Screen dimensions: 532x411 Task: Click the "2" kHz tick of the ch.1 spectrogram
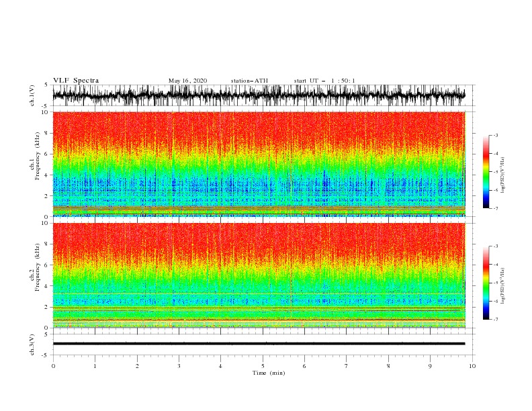coord(46,195)
